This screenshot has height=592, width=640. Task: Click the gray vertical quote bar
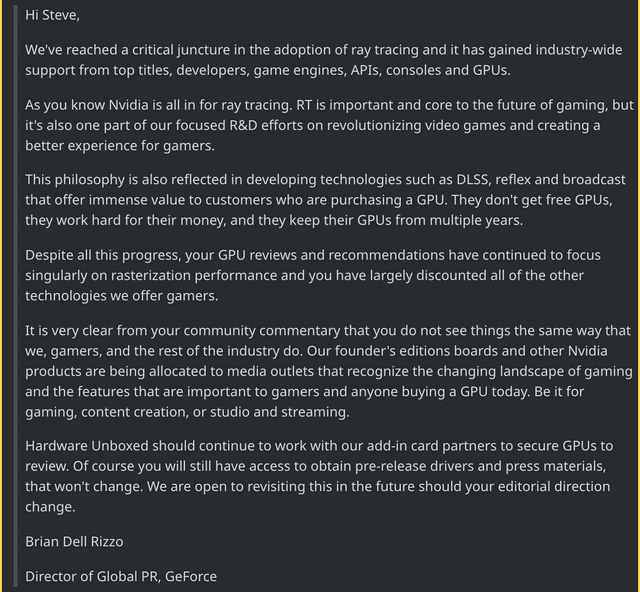pyautogui.click(x=16, y=296)
